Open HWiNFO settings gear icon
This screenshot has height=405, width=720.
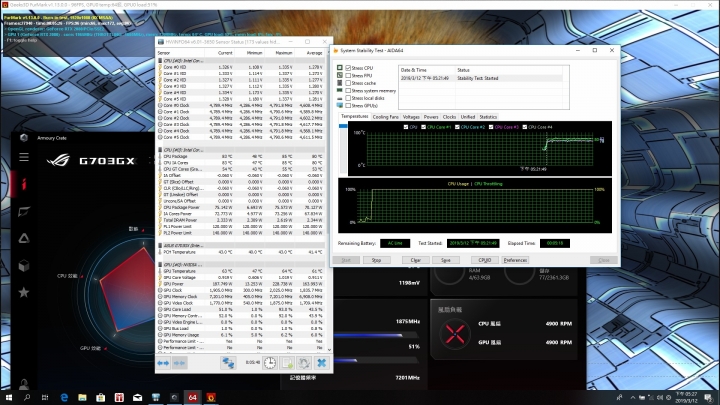tap(304, 363)
